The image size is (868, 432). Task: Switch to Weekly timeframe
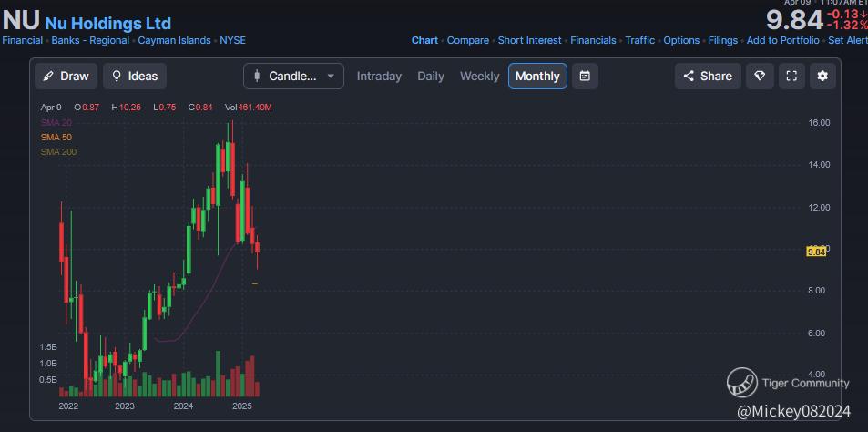(479, 77)
